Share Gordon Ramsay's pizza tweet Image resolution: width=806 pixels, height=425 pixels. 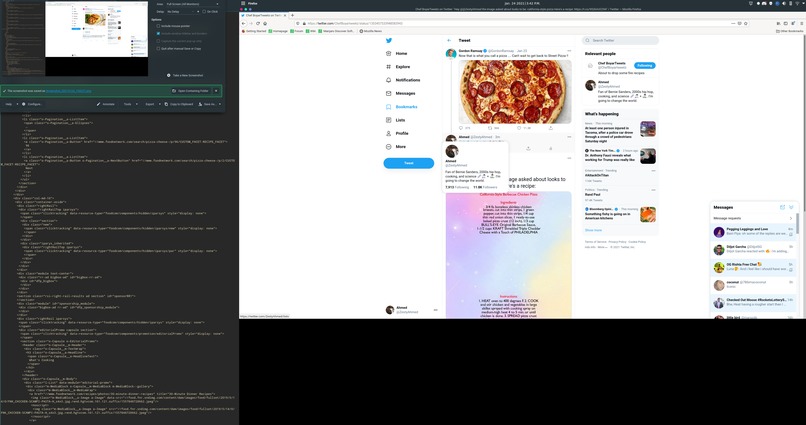(x=551, y=128)
